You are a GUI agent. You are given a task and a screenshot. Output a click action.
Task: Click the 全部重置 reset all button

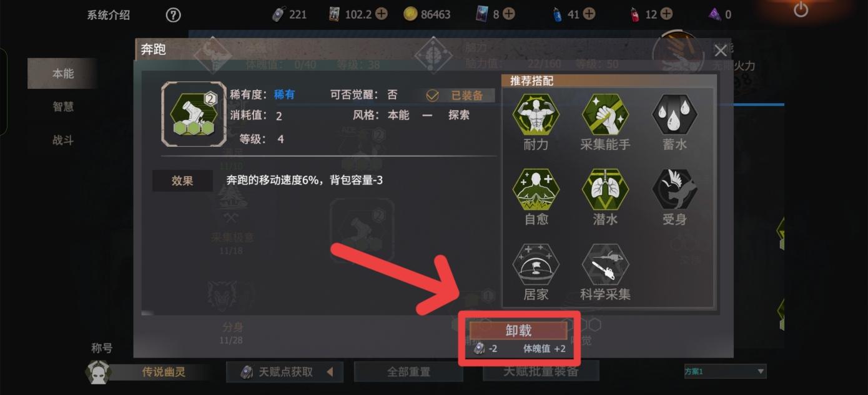pyautogui.click(x=408, y=372)
